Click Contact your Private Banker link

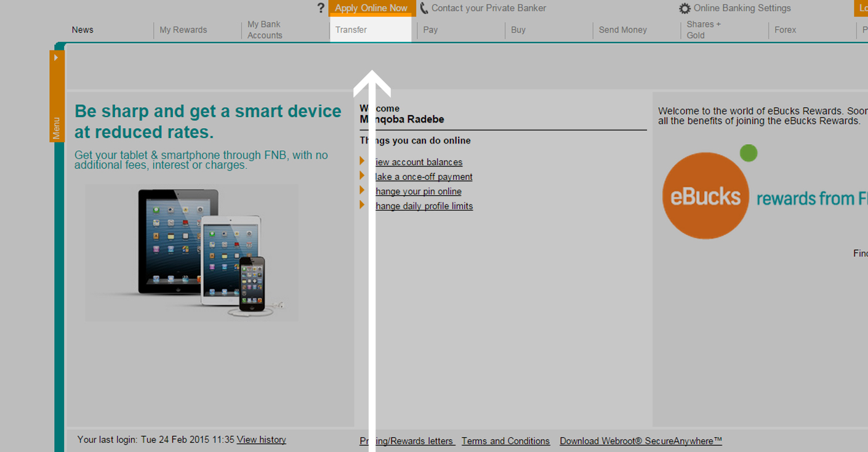[489, 8]
